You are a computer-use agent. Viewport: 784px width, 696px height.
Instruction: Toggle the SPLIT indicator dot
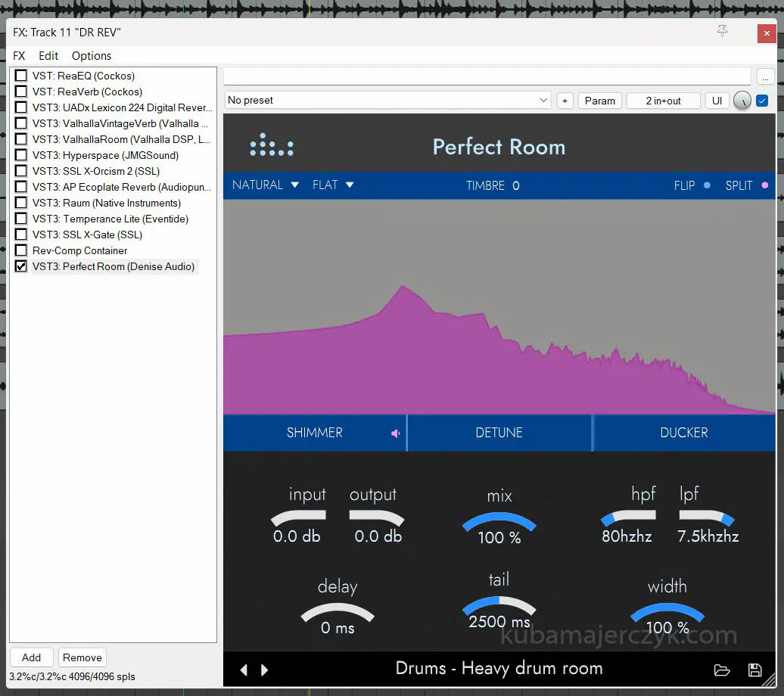[764, 185]
